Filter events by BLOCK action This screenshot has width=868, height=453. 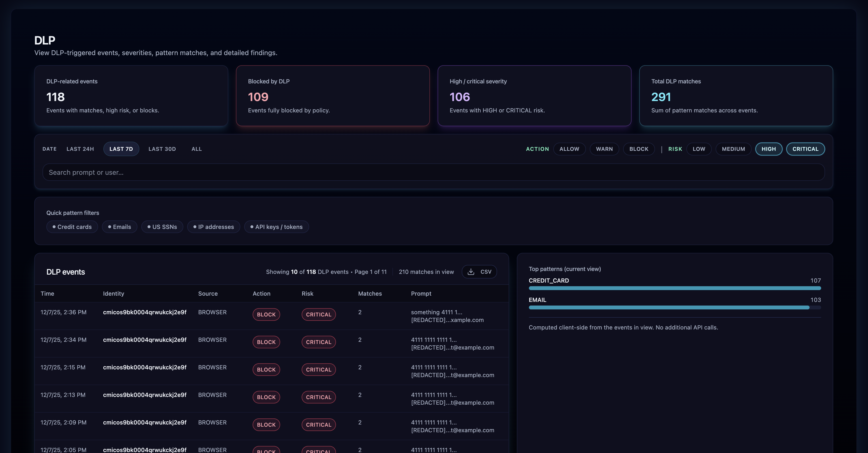click(x=639, y=149)
